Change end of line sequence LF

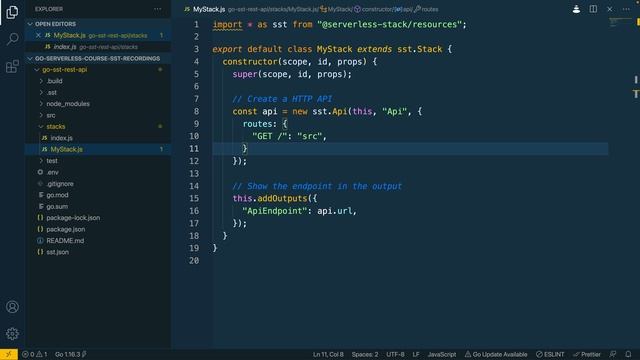(x=416, y=354)
